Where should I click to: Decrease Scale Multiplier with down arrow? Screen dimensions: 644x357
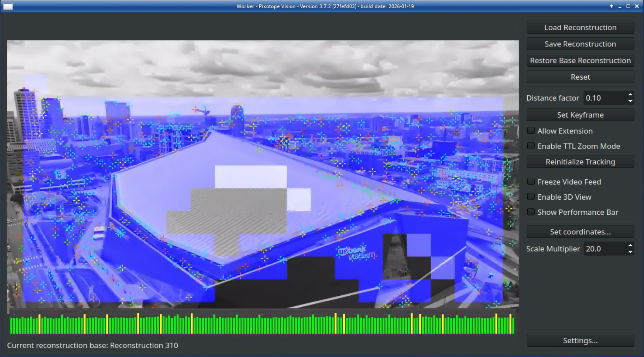click(x=630, y=252)
